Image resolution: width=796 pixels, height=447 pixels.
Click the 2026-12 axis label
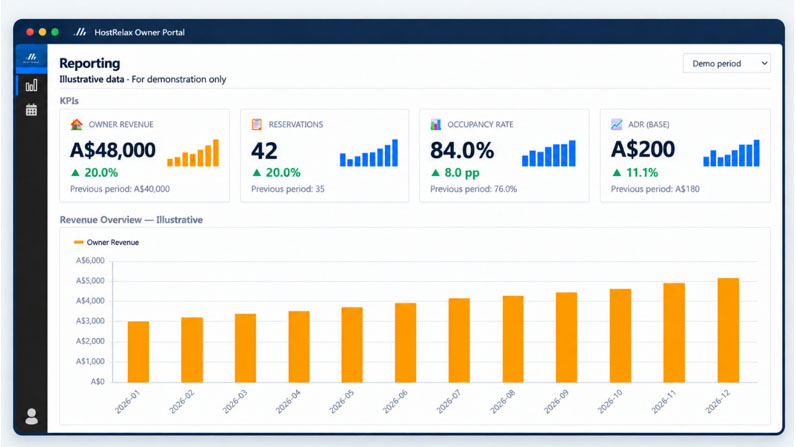(x=718, y=401)
